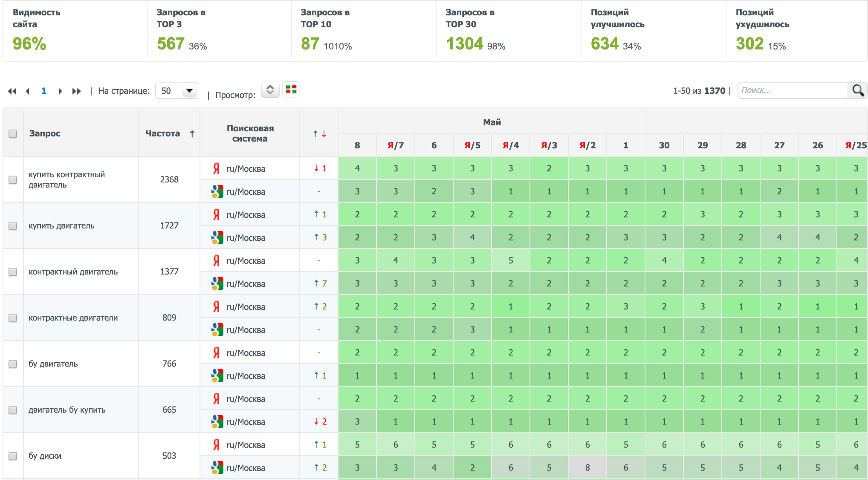Open the 'контрактный двигатель' query
This screenshot has height=480, width=868.
click(x=73, y=272)
